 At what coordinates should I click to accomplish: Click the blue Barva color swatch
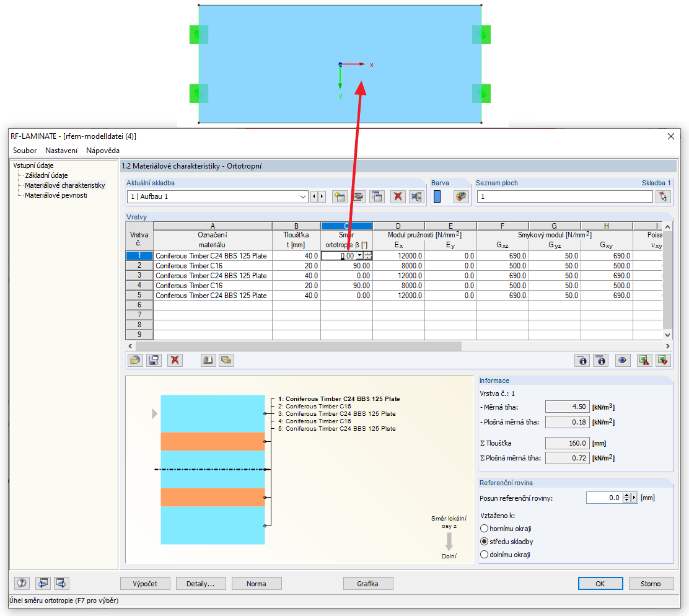[x=437, y=196]
